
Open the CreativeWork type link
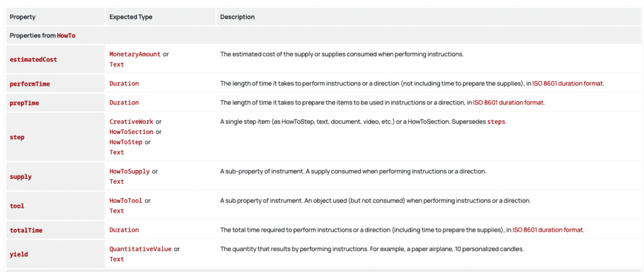pyautogui.click(x=131, y=122)
